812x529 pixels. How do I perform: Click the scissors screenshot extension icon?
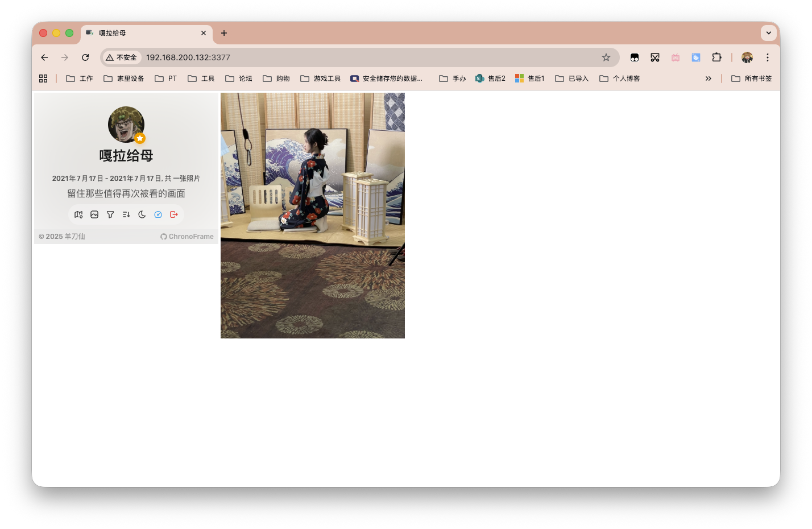tap(655, 57)
